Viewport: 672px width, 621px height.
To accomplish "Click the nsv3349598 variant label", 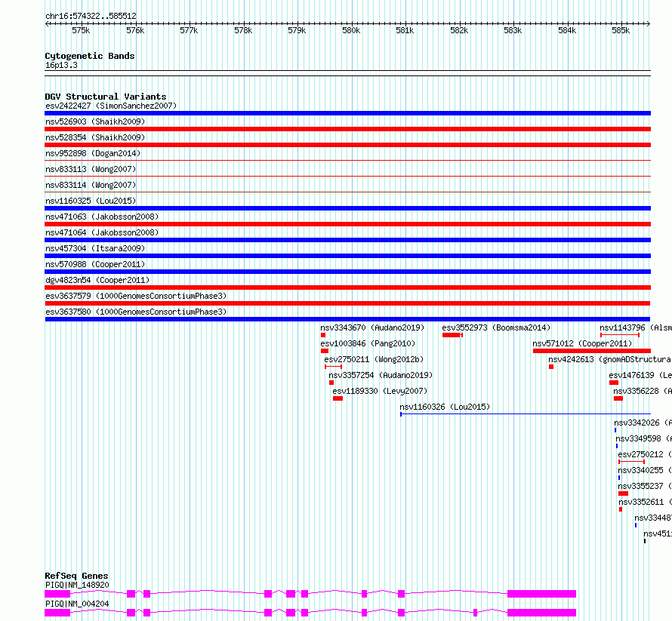I will [x=644, y=438].
